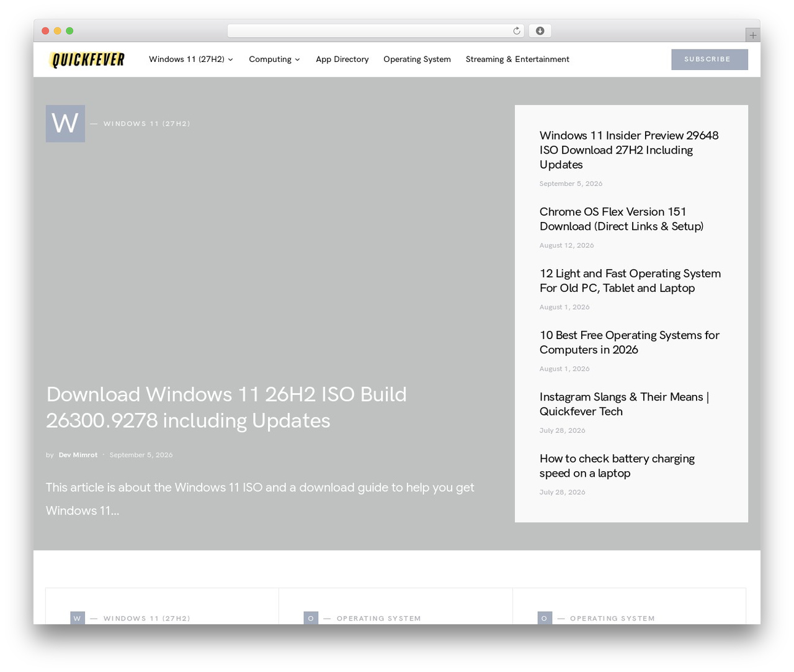The height and width of the screenshot is (672, 794).
Task: Click the browser reload icon
Action: pyautogui.click(x=516, y=31)
